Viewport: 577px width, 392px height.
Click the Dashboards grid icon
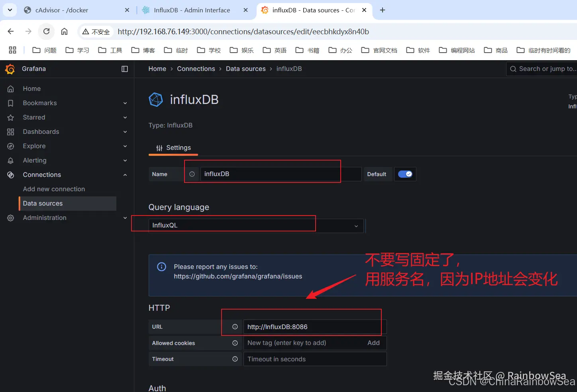pyautogui.click(x=11, y=132)
